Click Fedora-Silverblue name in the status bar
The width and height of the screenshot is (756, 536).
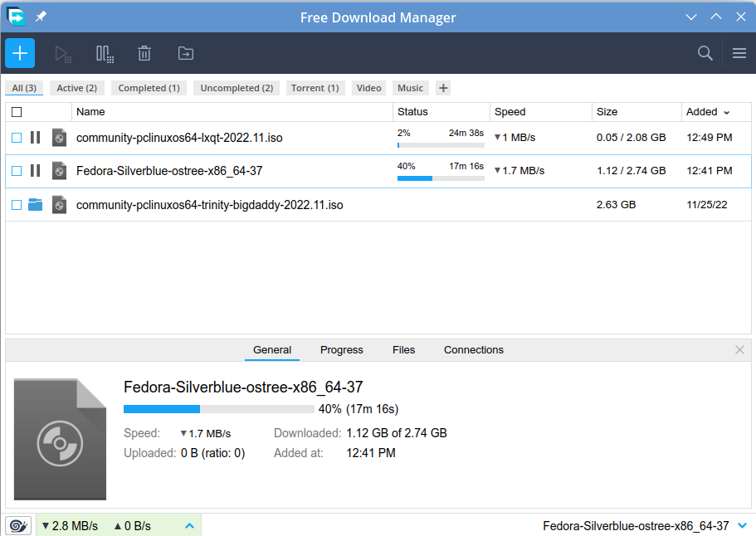pos(636,526)
